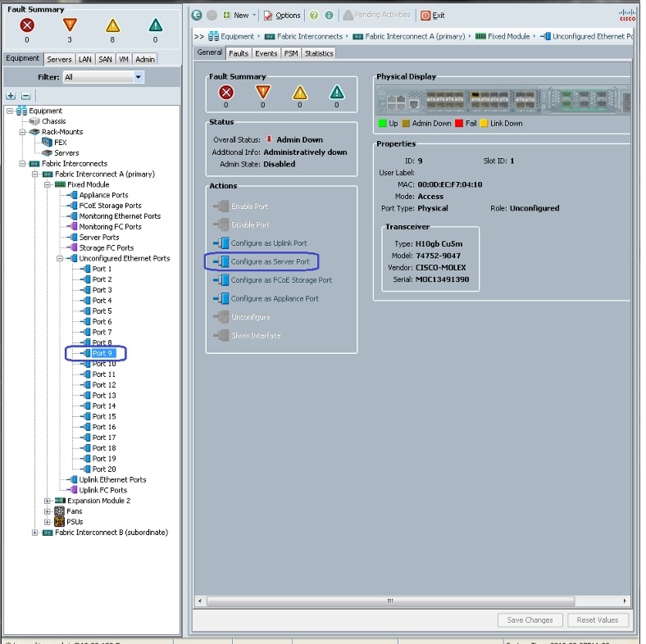
Task: Select Server Ports tree item
Action: pos(99,237)
